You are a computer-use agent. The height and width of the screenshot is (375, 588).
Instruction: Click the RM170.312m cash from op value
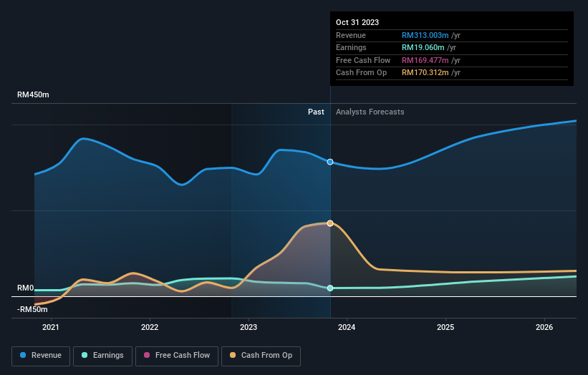[x=425, y=73]
